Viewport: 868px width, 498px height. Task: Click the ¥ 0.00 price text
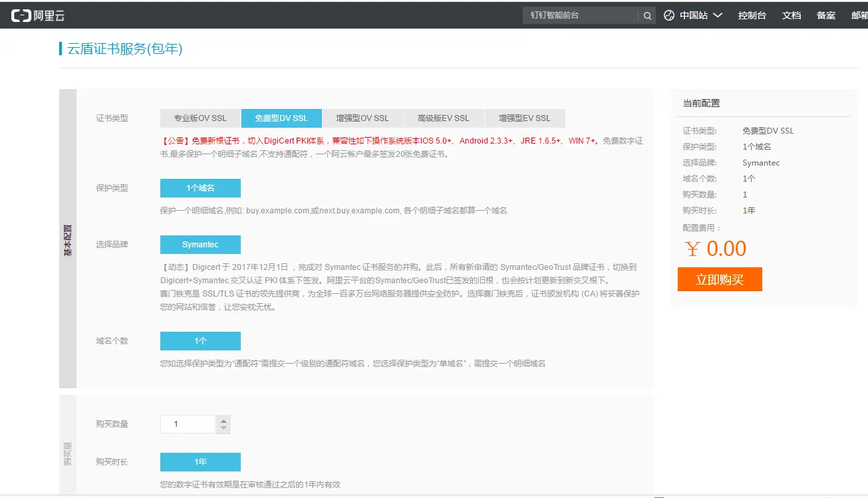[716, 249]
